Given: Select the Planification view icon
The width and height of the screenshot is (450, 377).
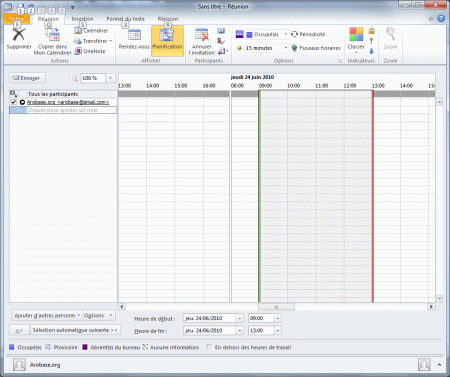Looking at the screenshot, I should tap(166, 35).
